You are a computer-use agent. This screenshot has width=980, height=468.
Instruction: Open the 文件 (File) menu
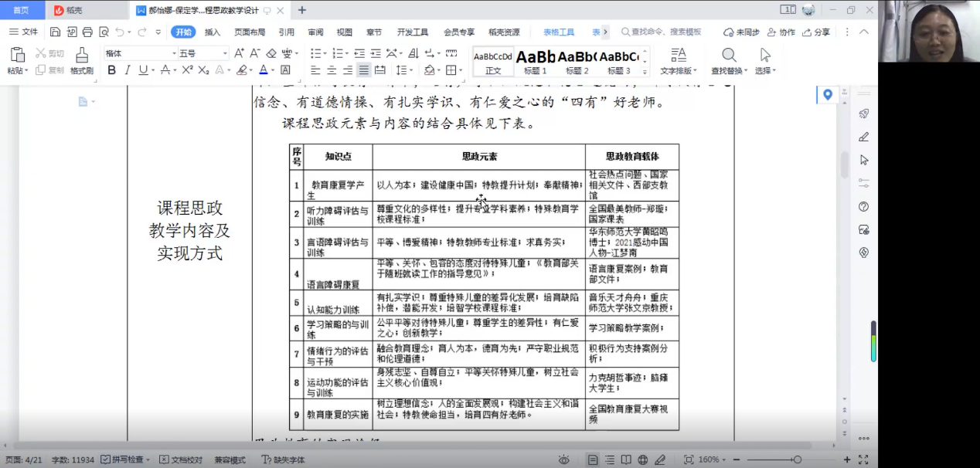pyautogui.click(x=24, y=32)
